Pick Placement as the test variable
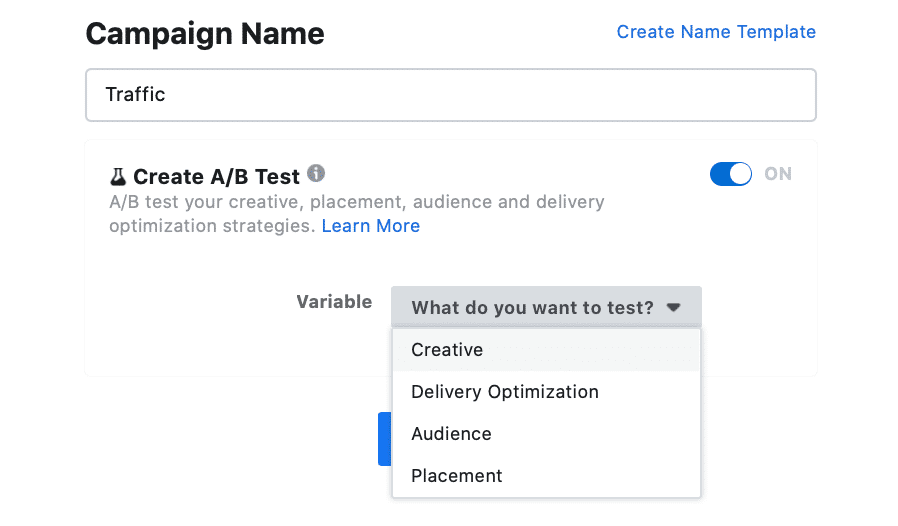 pos(546,476)
